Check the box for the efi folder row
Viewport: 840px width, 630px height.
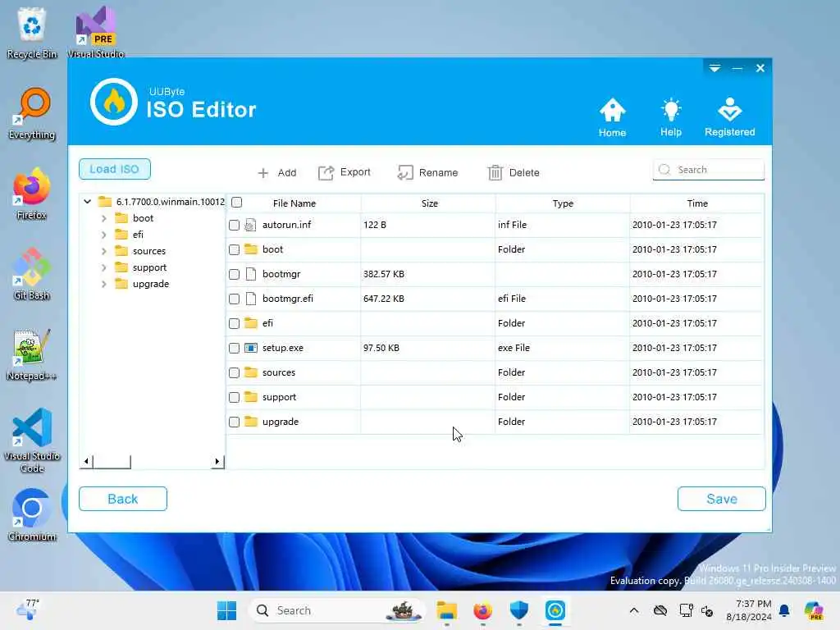click(234, 324)
